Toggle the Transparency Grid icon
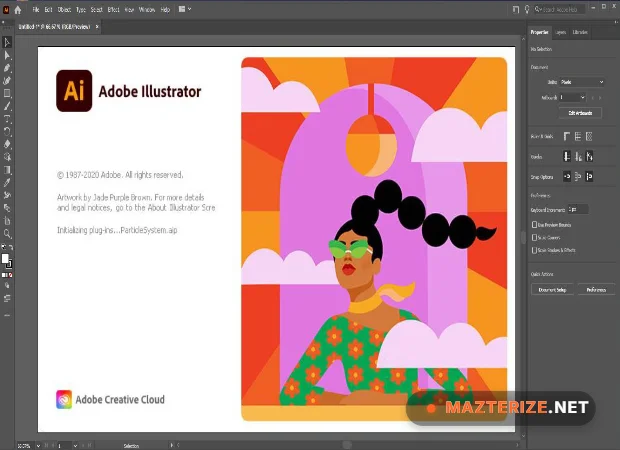 (x=589, y=137)
